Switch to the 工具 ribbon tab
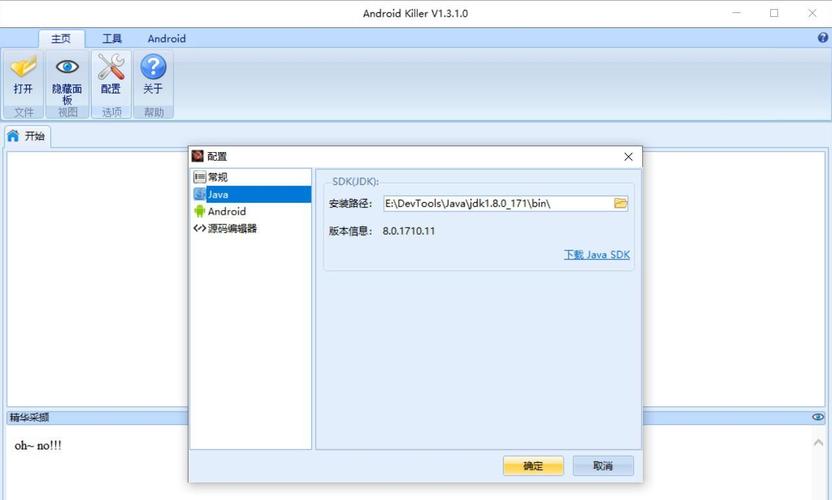The image size is (832, 500). [x=112, y=39]
